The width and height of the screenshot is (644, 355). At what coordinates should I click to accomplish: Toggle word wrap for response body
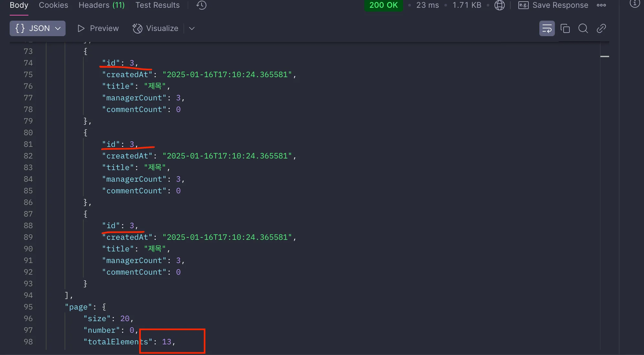(x=547, y=28)
